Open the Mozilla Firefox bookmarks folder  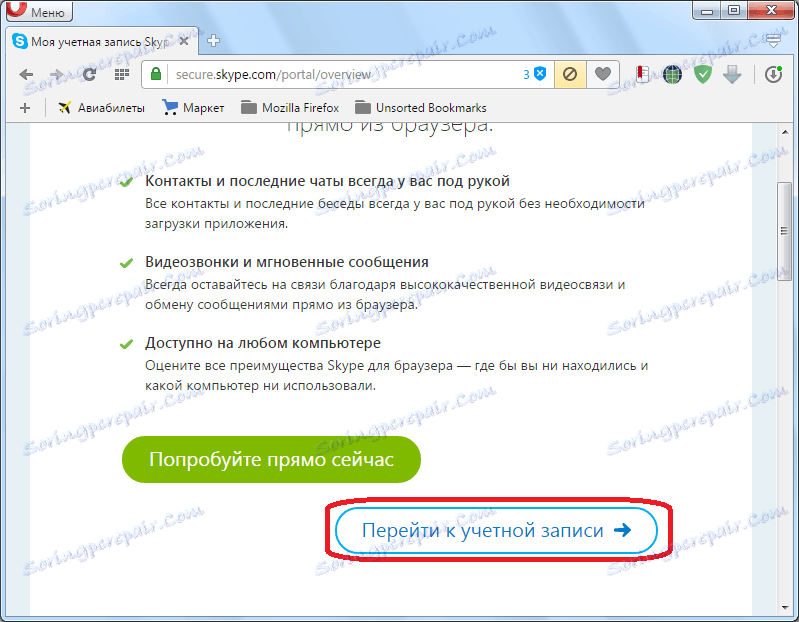click(x=289, y=108)
